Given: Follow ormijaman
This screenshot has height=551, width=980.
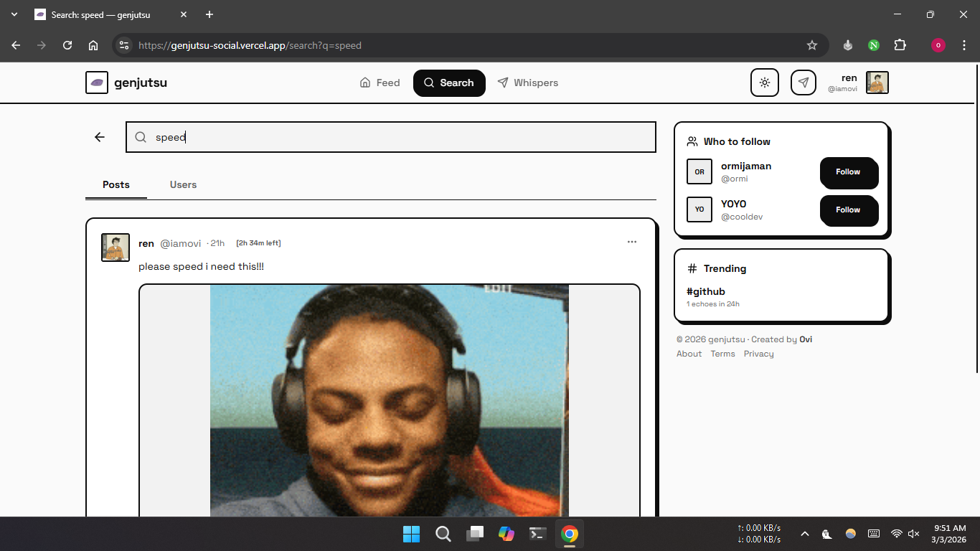Looking at the screenshot, I should click(848, 172).
